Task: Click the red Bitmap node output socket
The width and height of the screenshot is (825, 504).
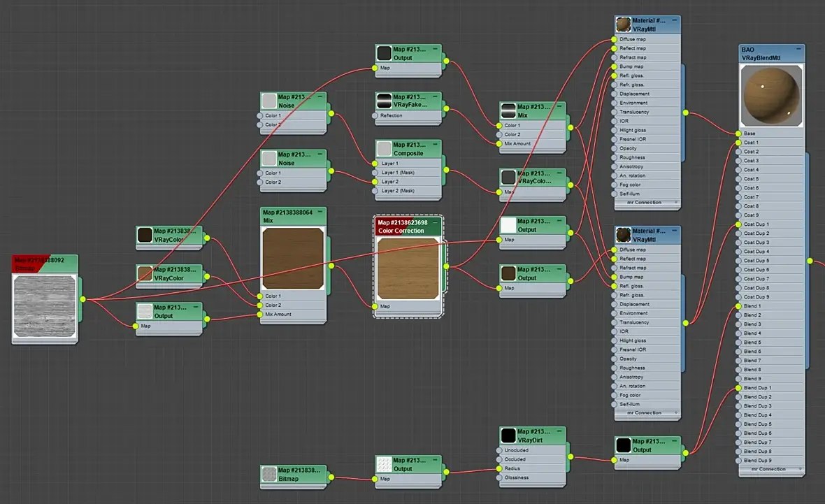Action: pyautogui.click(x=82, y=299)
